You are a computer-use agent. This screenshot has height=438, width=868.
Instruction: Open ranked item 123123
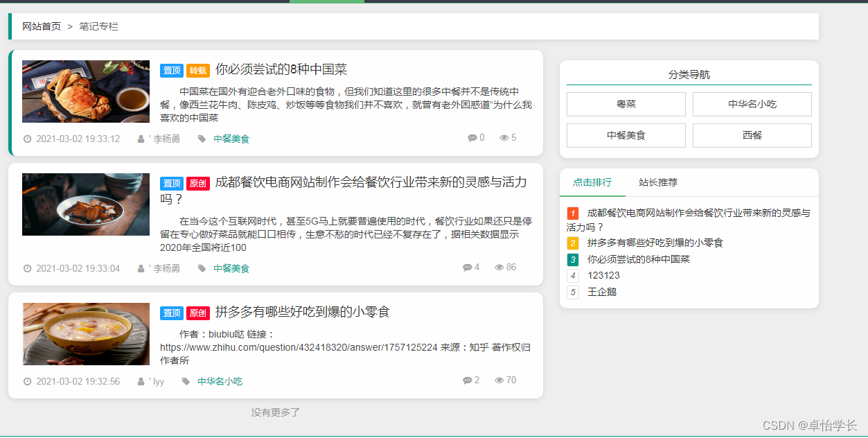point(603,276)
